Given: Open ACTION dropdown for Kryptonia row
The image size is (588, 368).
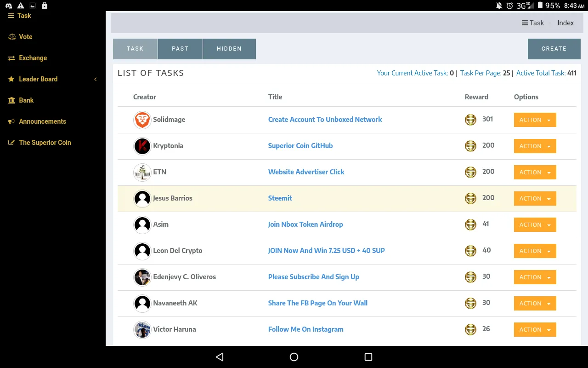Looking at the screenshot, I should click(535, 146).
